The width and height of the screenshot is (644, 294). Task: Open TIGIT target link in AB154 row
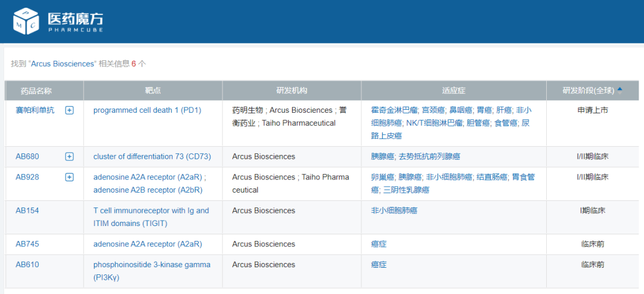coord(151,217)
